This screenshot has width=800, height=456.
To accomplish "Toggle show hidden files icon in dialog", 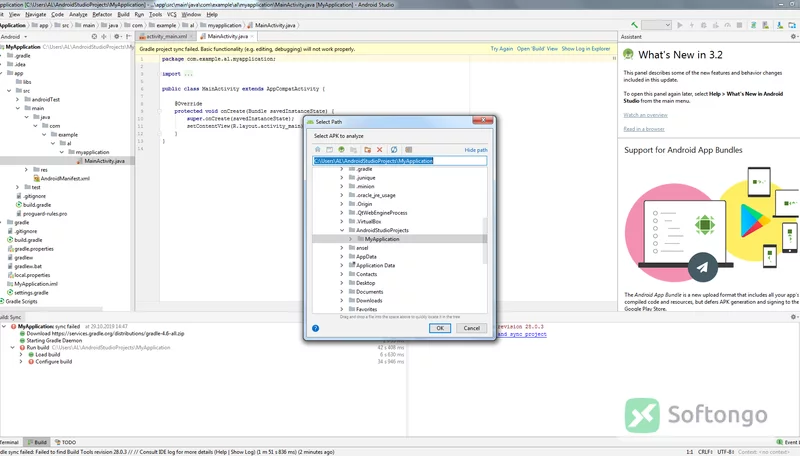I will click(x=408, y=149).
